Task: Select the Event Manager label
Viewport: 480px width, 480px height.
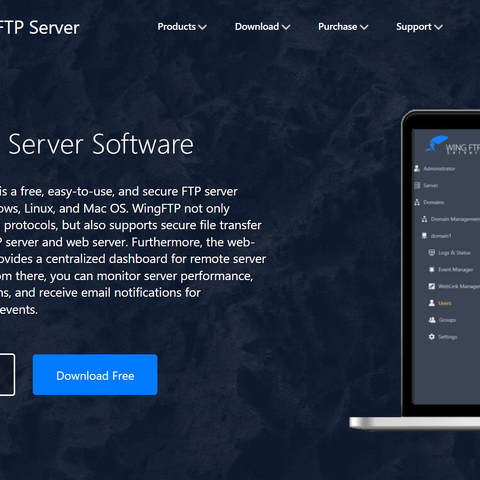Action: point(455,269)
